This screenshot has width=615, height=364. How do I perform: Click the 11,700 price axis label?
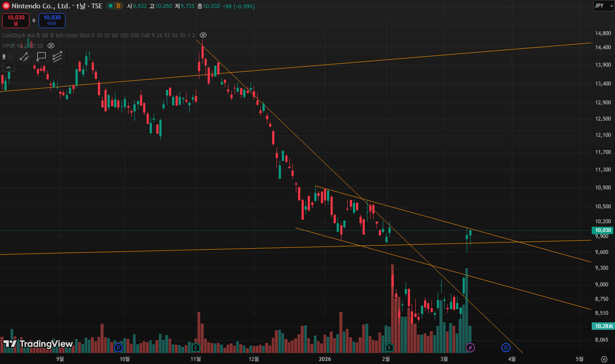pyautogui.click(x=603, y=152)
